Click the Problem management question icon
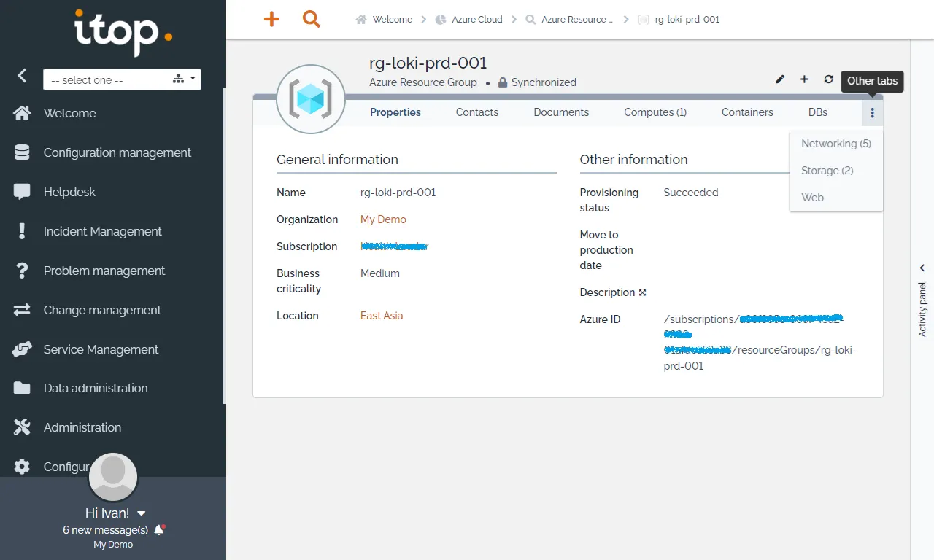The width and height of the screenshot is (934, 560). (x=22, y=271)
